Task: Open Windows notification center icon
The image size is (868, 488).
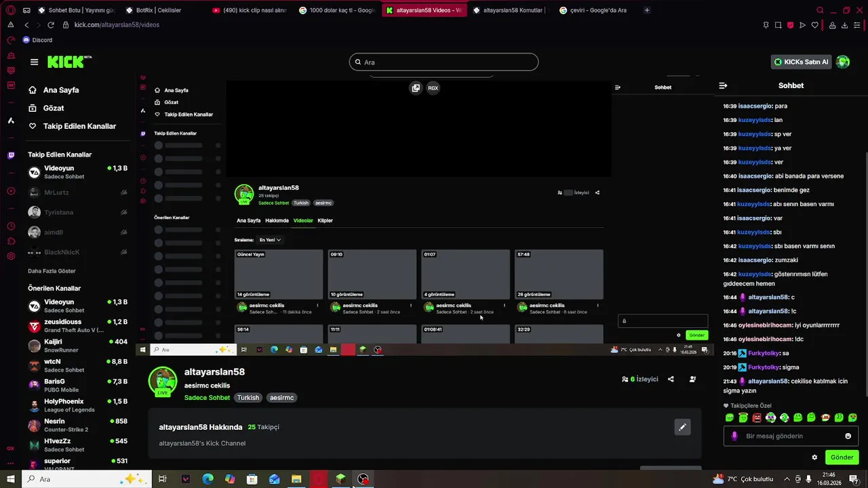Action: (854, 479)
